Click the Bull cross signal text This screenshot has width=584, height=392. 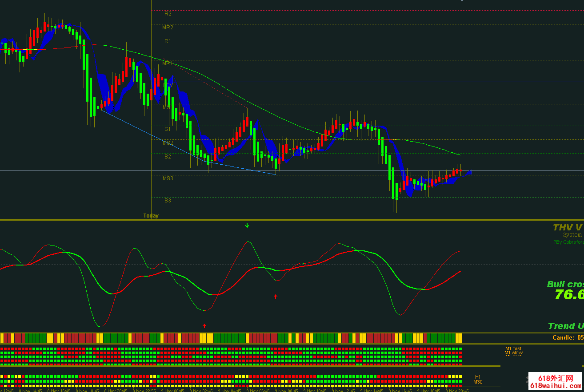[565, 284]
